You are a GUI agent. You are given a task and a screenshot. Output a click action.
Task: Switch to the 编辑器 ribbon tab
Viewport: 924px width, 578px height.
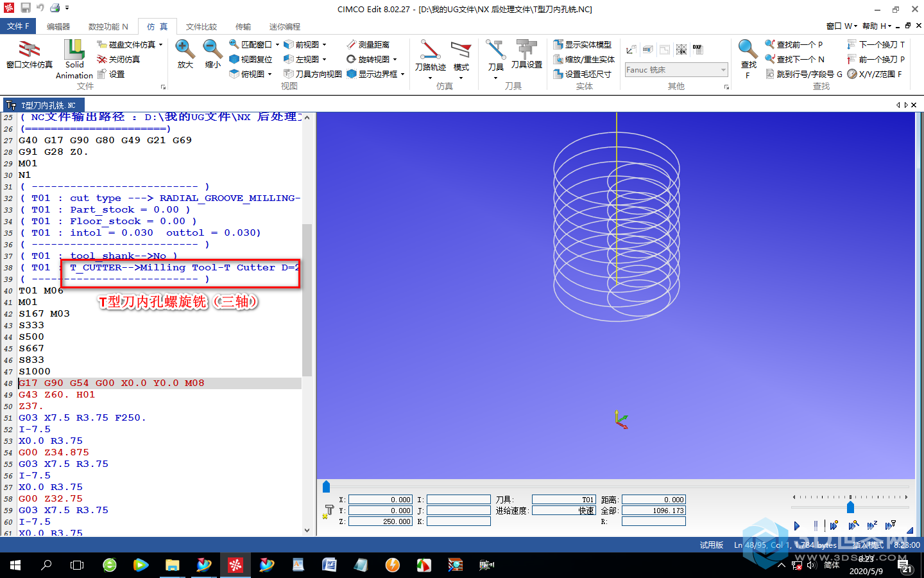click(58, 26)
